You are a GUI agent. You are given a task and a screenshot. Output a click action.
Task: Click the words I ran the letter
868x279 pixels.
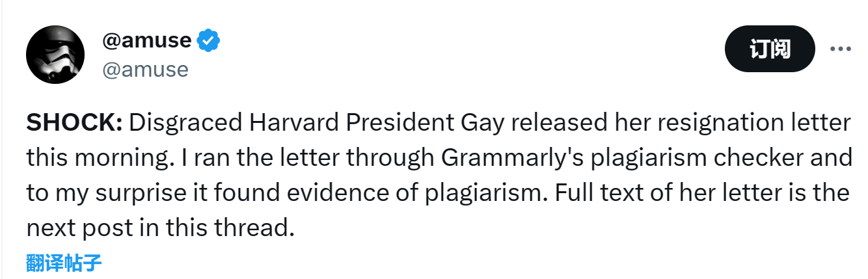click(220, 157)
